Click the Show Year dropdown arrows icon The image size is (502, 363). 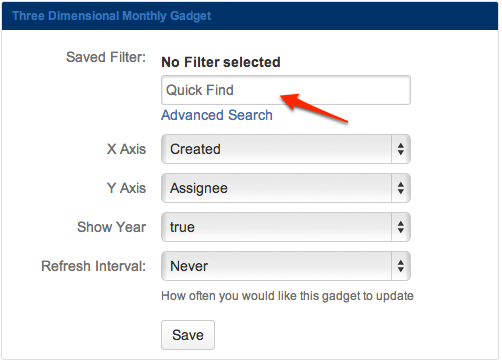pos(400,227)
